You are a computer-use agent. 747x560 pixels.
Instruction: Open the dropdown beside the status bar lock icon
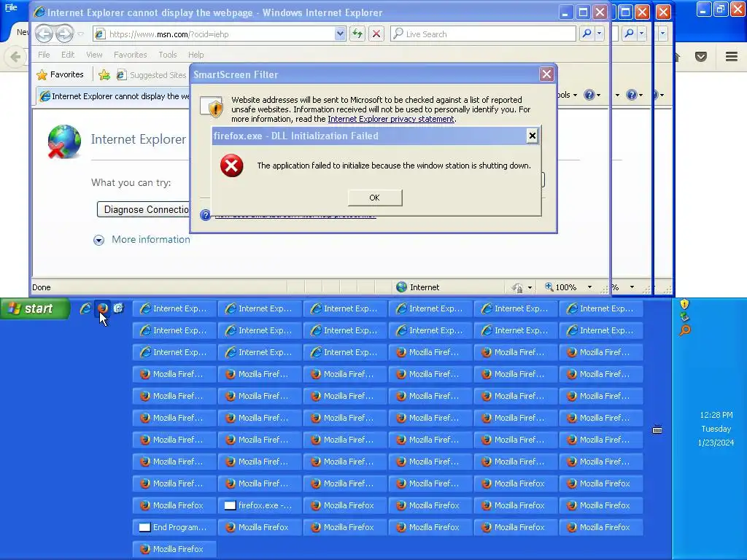(x=530, y=287)
